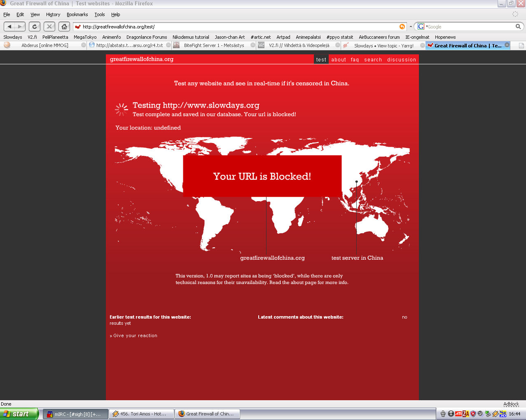526x420 pixels.
Task: Open the search page link
Action: coord(373,60)
